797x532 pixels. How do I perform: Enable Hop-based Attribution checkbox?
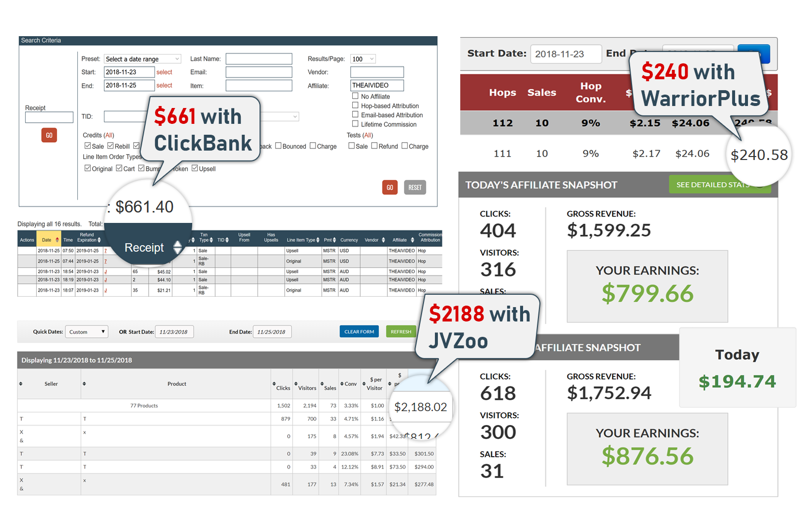tap(355, 106)
